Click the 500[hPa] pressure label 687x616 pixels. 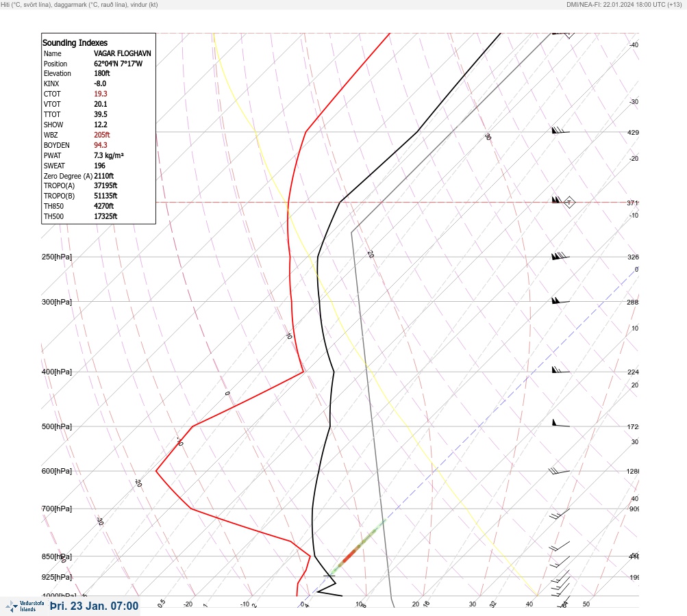click(x=57, y=426)
